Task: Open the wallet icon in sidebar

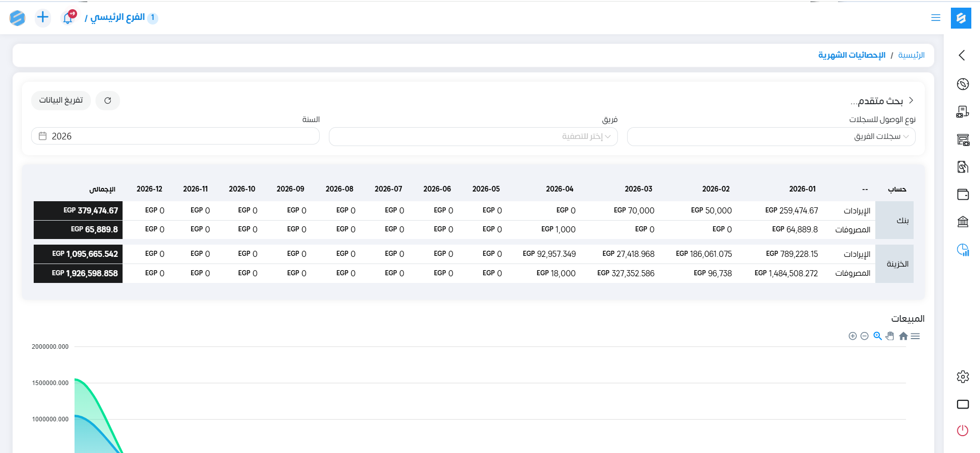Action: [x=963, y=195]
